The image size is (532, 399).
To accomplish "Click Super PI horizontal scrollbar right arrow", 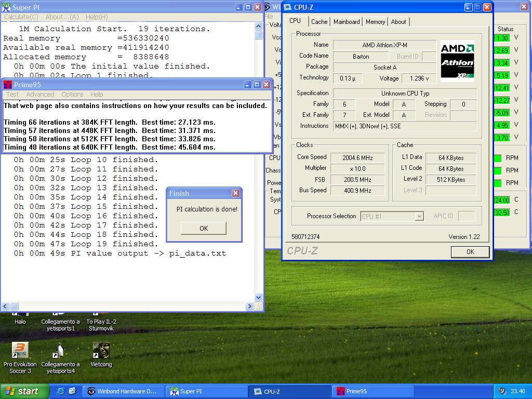I will [x=250, y=307].
